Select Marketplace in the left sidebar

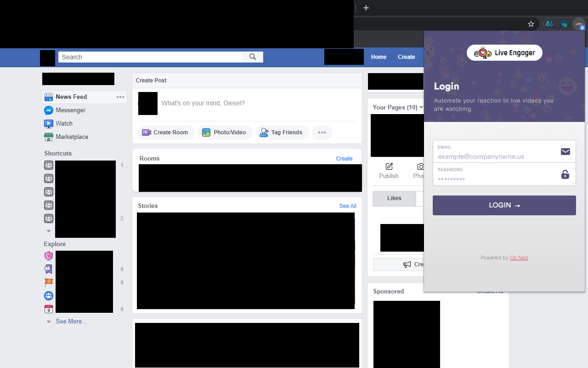coord(72,137)
